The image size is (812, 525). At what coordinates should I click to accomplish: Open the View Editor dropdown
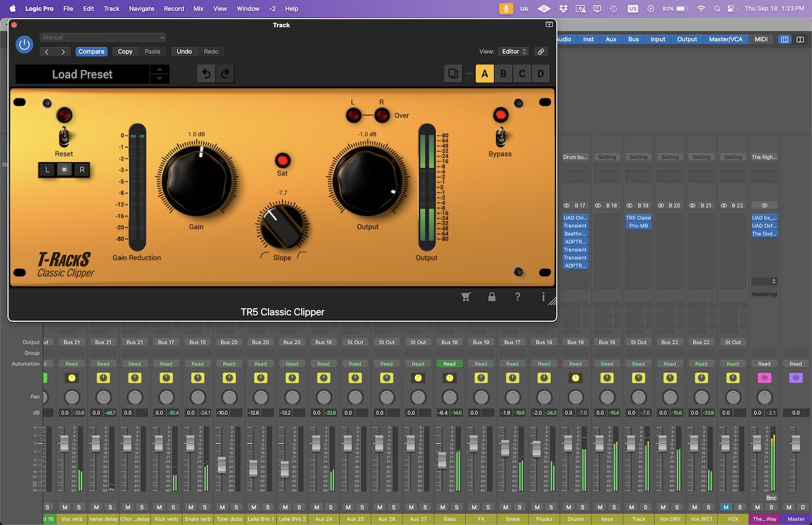512,51
